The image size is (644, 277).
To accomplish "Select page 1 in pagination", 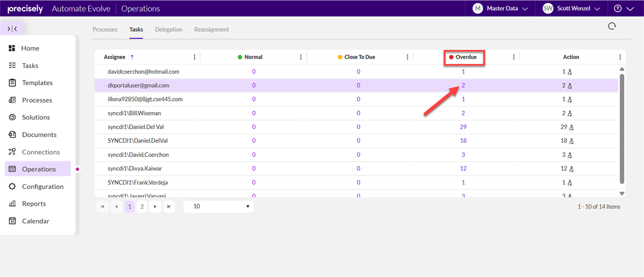I will coord(129,206).
